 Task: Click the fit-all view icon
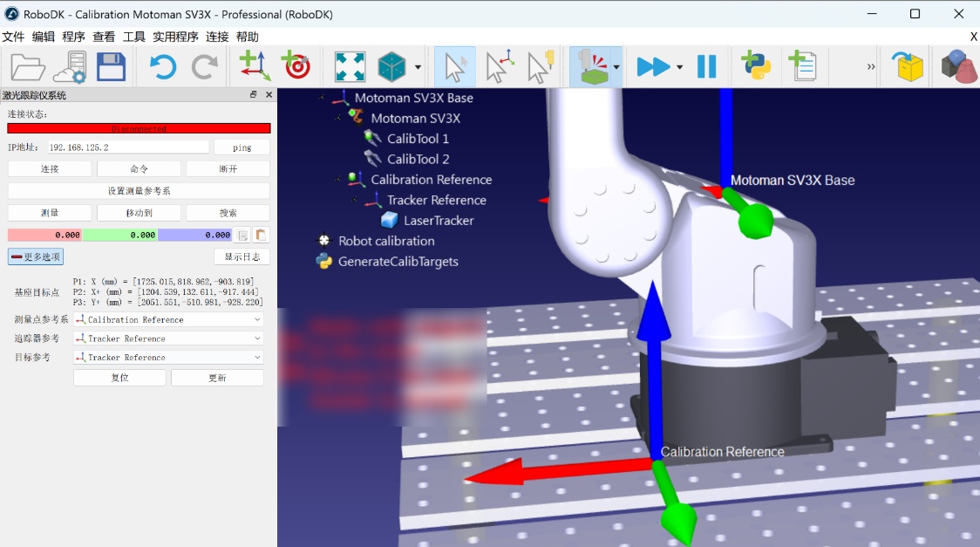coord(349,65)
